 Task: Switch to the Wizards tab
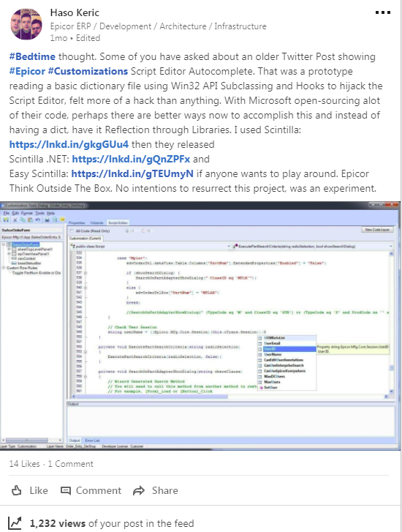(97, 223)
